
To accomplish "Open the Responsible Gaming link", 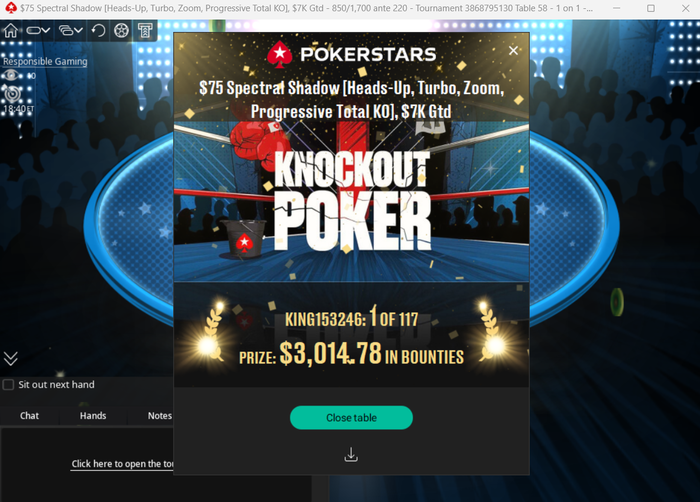I will point(45,62).
